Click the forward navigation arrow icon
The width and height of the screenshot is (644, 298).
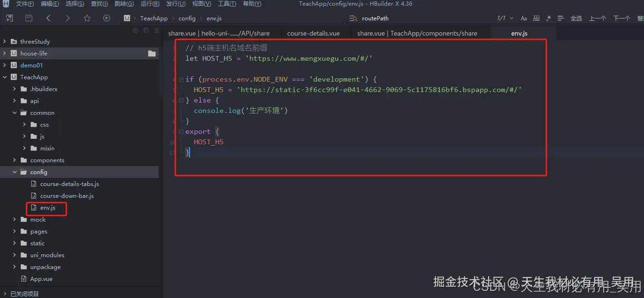(x=68, y=18)
